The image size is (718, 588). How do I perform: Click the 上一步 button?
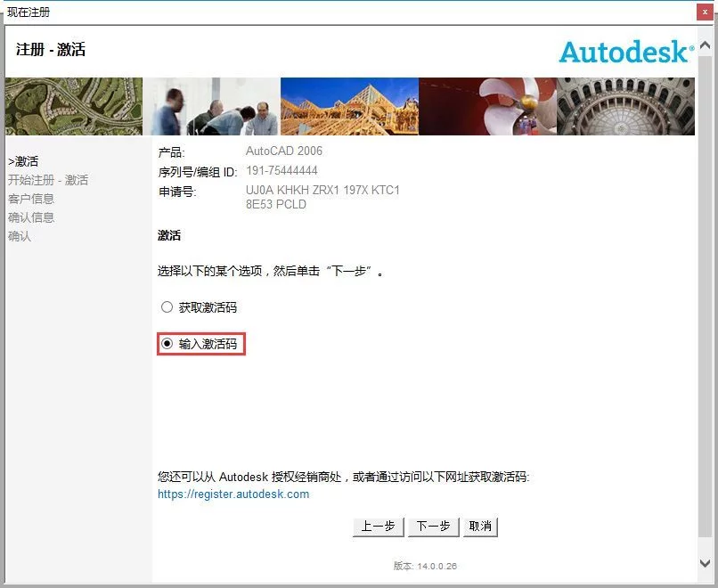[x=379, y=527]
